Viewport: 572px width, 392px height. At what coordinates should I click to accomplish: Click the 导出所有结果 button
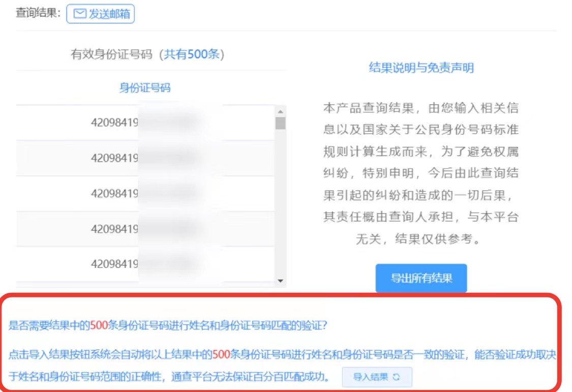[x=421, y=278]
